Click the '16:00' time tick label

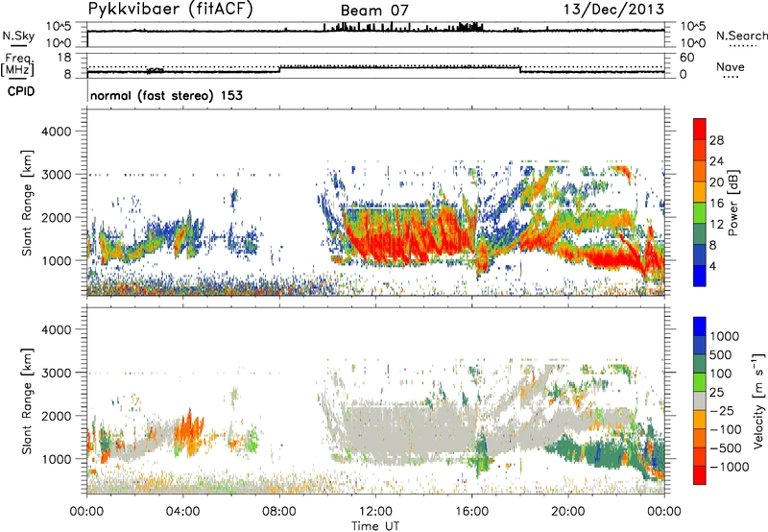tap(471, 512)
